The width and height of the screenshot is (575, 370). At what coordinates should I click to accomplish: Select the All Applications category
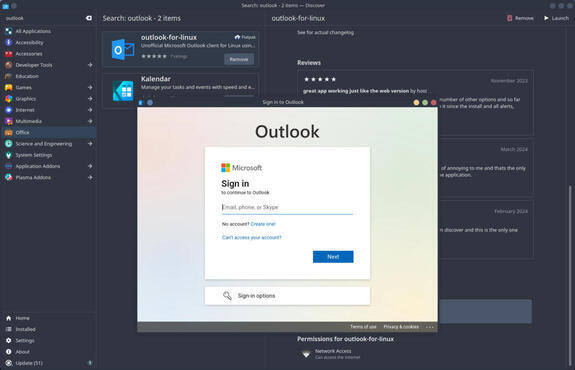click(48, 31)
